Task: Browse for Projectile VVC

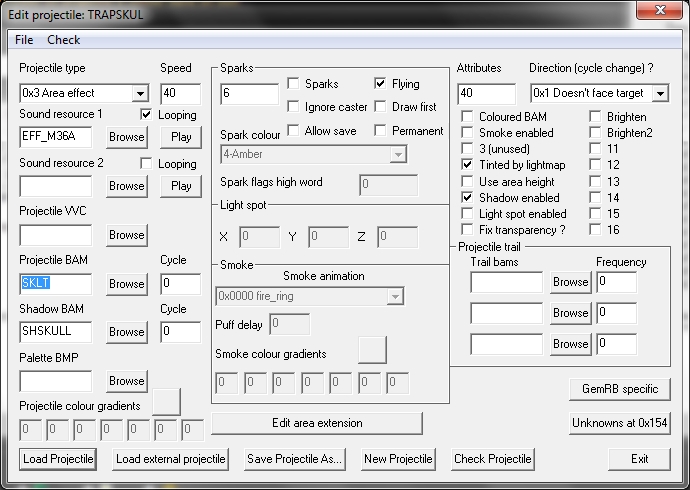Action: click(x=127, y=235)
